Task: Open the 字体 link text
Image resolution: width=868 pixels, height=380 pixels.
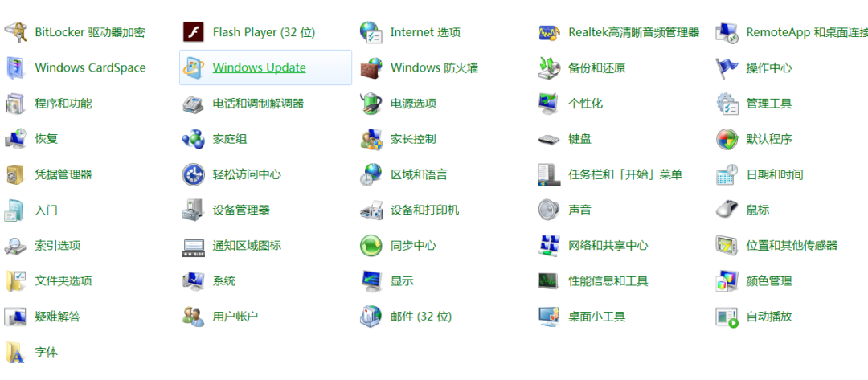Action: point(46,352)
